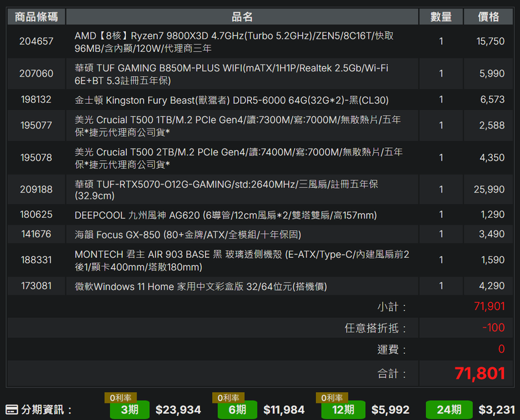Image resolution: width=520 pixels, height=420 pixels.
Task: Click product code 141676
Action: pos(36,234)
